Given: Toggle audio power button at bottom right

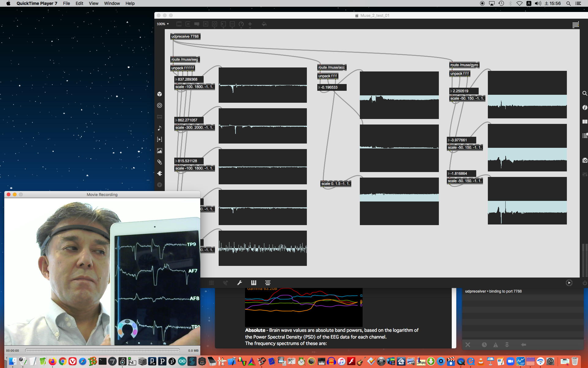Looking at the screenshot, I should pyautogui.click(x=584, y=283).
